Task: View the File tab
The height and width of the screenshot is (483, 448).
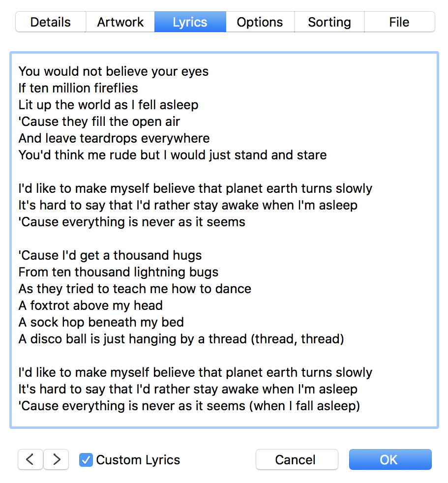Action: coord(399,22)
